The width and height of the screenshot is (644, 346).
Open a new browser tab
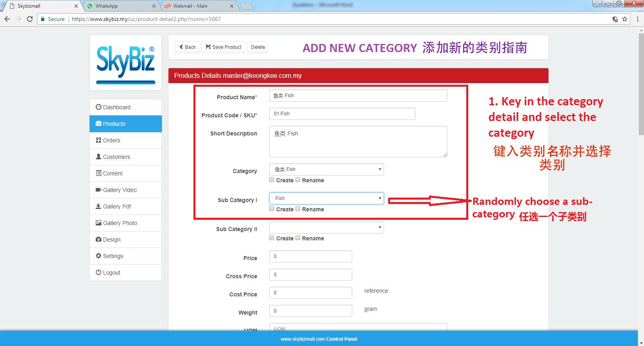246,6
